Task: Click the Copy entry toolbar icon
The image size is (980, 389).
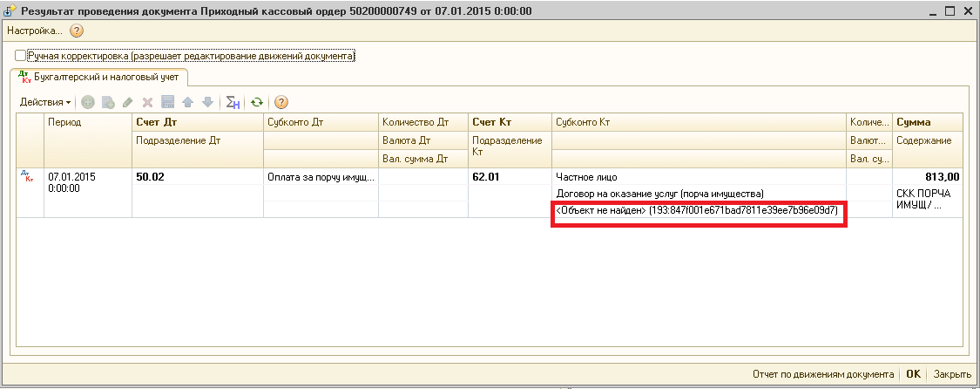Action: [x=107, y=103]
